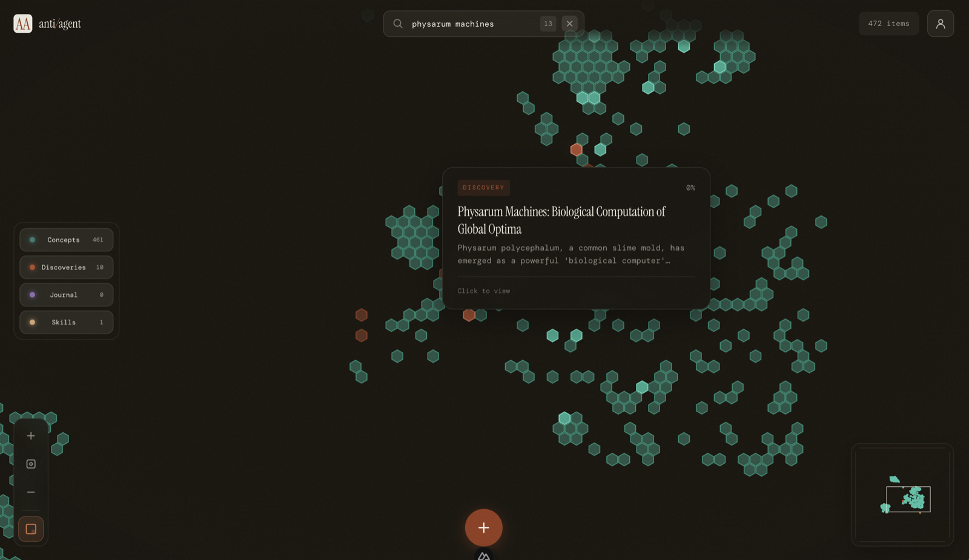Viewport: 969px width, 560px height.
Task: Recenter the map view with the target icon
Action: coord(31,464)
